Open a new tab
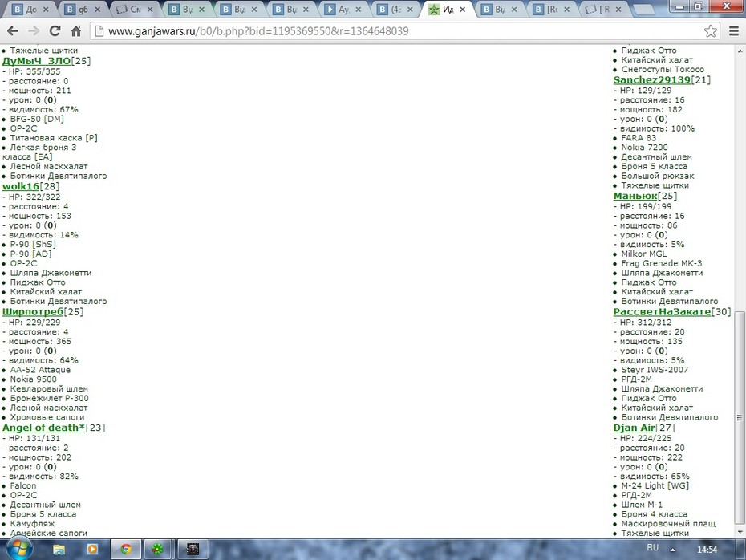The height and width of the screenshot is (560, 746). [x=643, y=10]
